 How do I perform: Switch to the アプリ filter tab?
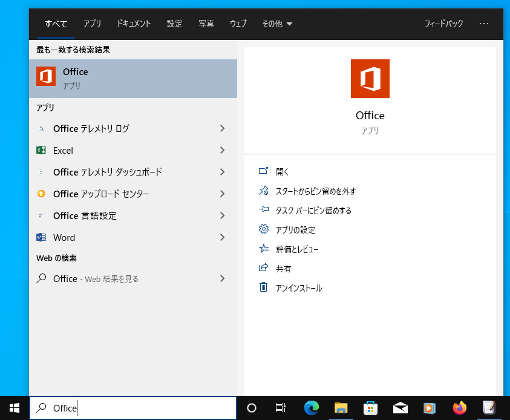tap(92, 24)
